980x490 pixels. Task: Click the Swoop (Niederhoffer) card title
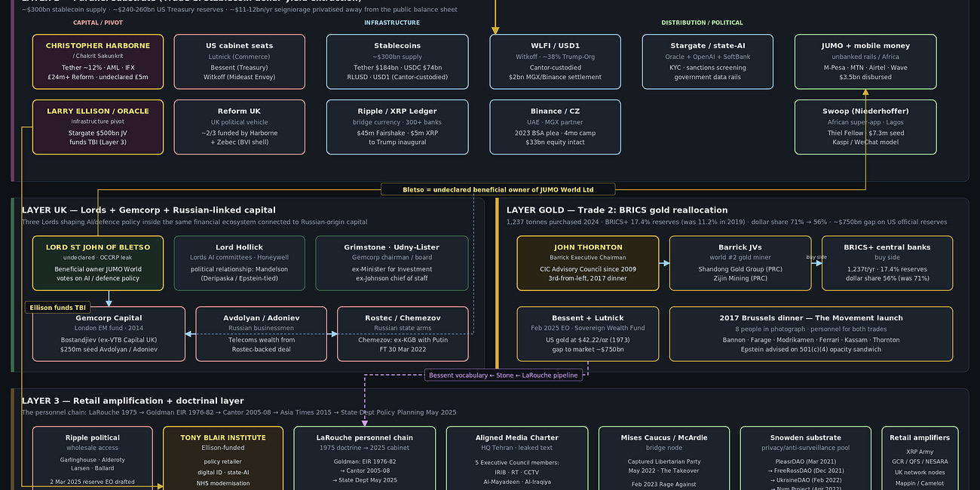[x=865, y=112]
